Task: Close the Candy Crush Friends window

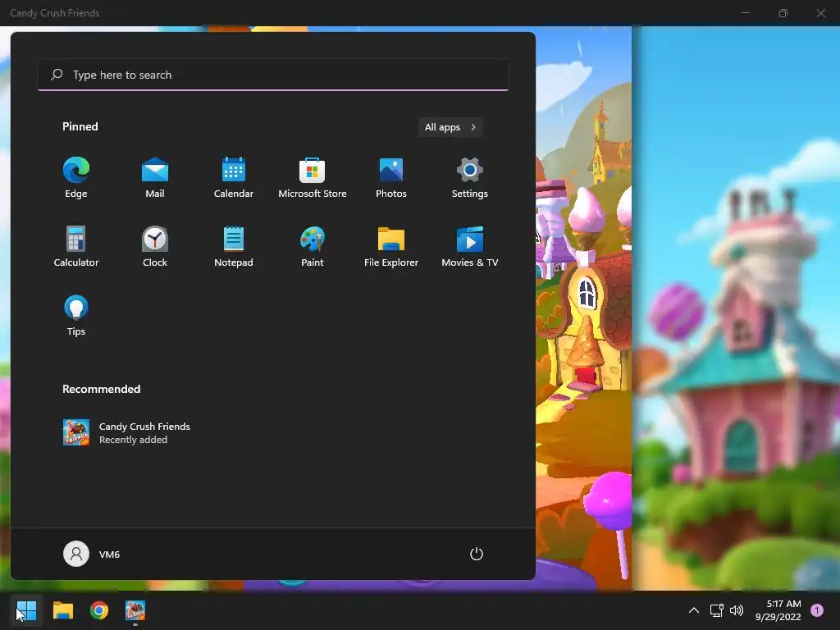Action: (x=821, y=13)
